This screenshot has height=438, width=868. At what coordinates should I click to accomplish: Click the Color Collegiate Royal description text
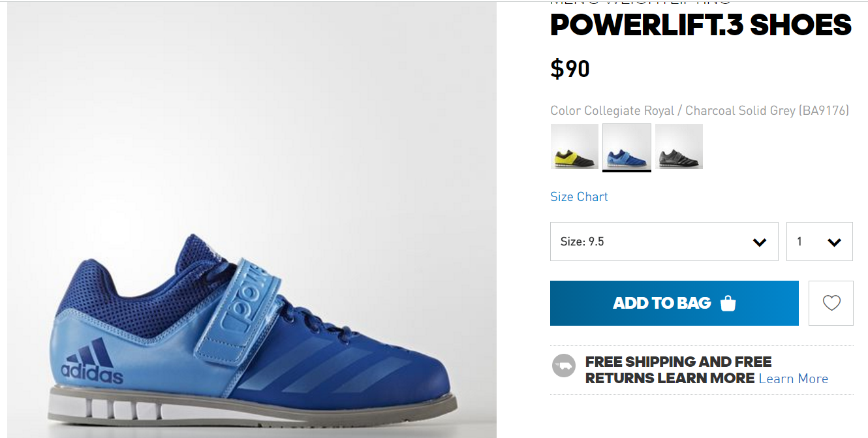coord(700,110)
